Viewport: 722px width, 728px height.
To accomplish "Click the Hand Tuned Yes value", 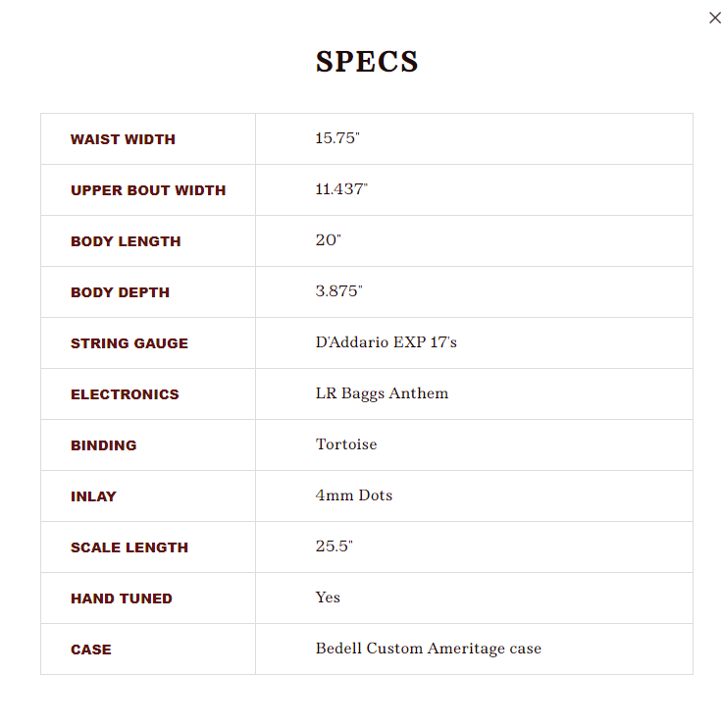I will click(x=328, y=598).
